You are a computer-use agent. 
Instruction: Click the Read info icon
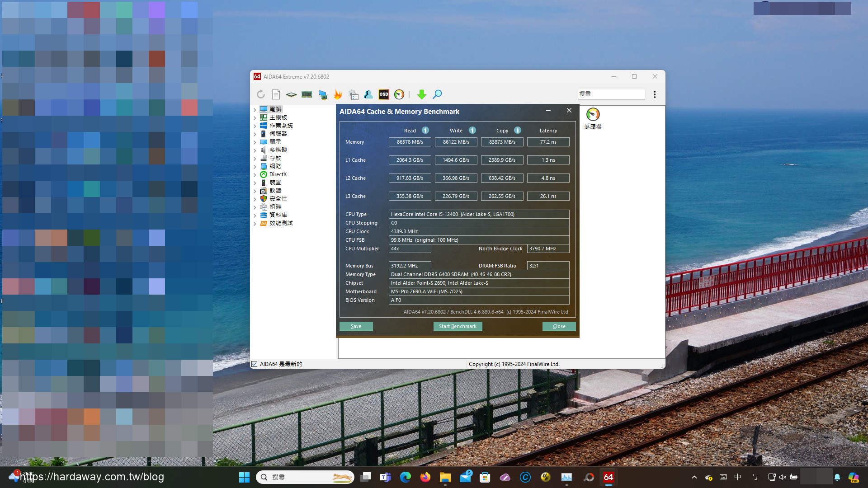(x=425, y=130)
